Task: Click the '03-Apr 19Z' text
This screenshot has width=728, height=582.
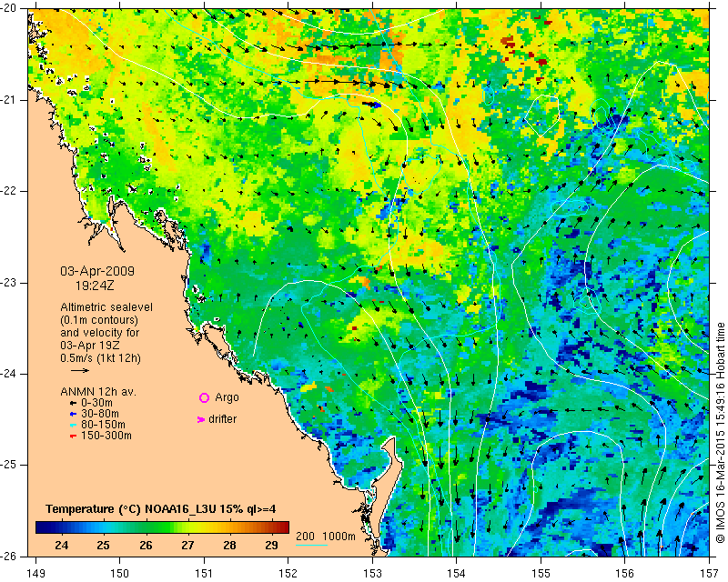Action: 88,346
